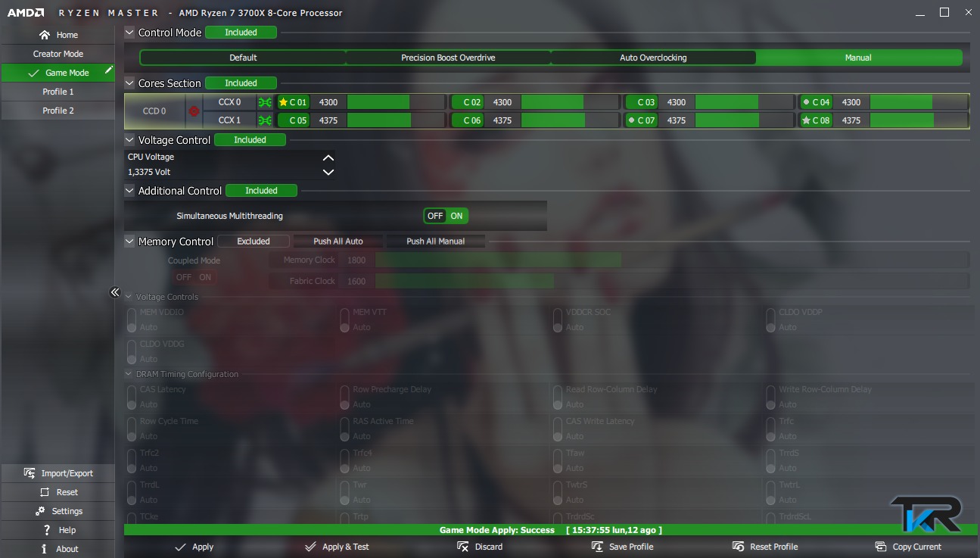980x558 pixels.
Task: Click the Apply checkmark icon
Action: 180,547
